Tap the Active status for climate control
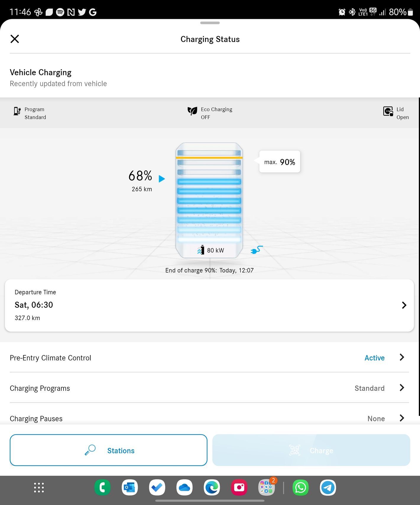The height and width of the screenshot is (505, 420). pos(374,358)
